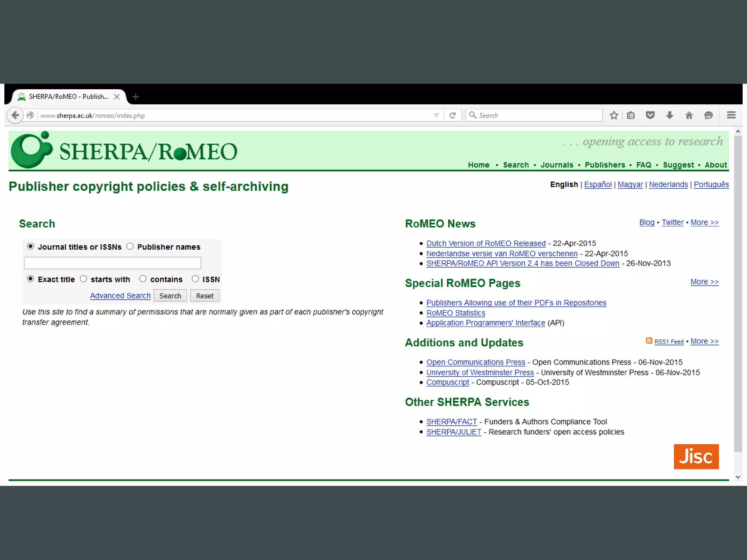This screenshot has height=560, width=747.
Task: Select Publisher names radio button
Action: point(130,246)
